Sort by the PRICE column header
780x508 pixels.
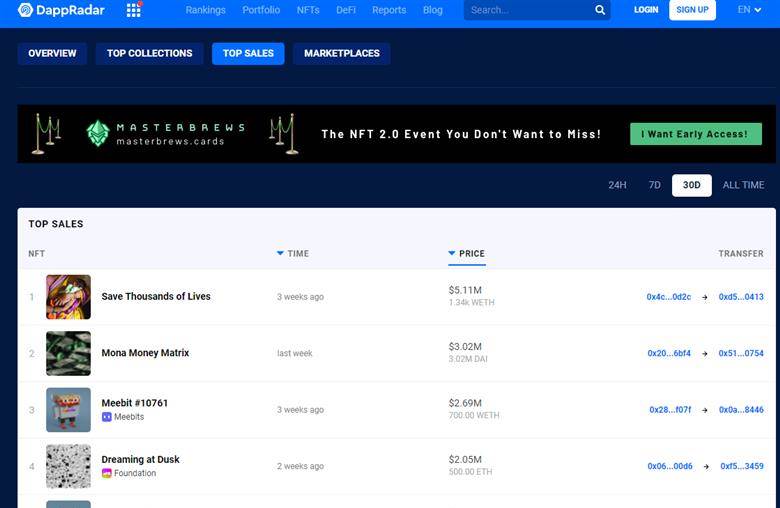point(472,254)
